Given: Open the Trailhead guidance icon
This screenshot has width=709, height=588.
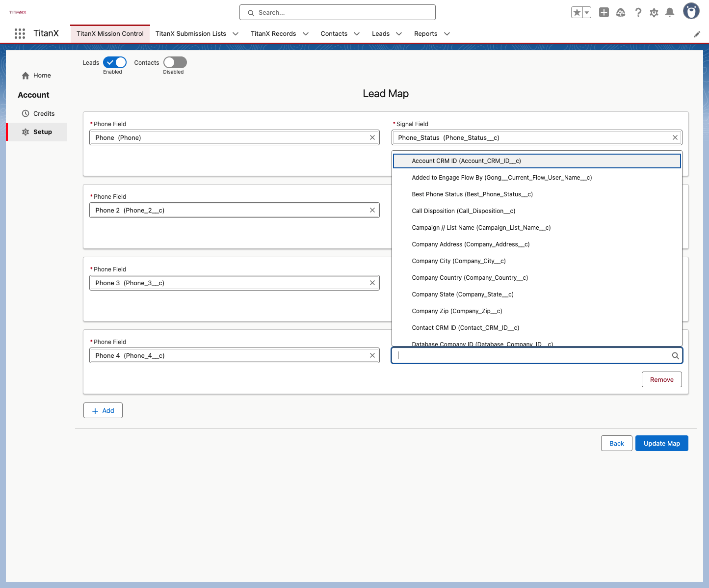Looking at the screenshot, I should tap(621, 12).
